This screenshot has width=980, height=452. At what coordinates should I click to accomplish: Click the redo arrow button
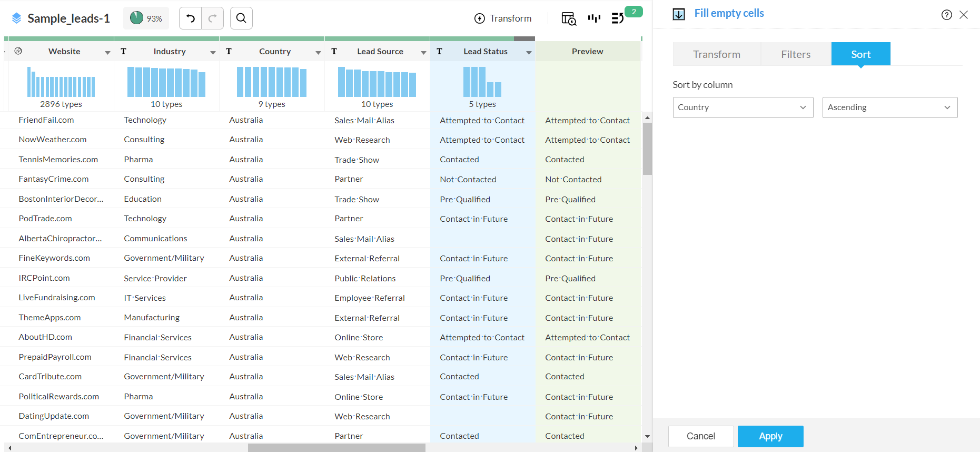pos(213,18)
